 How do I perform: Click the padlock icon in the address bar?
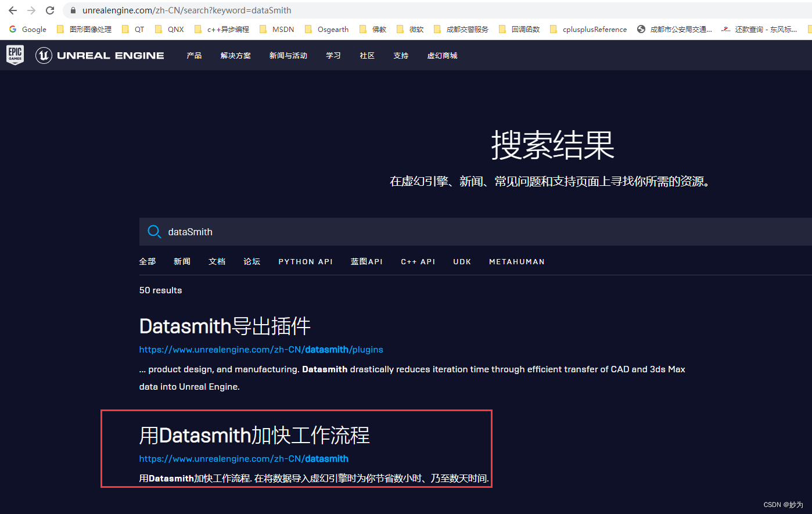point(72,10)
